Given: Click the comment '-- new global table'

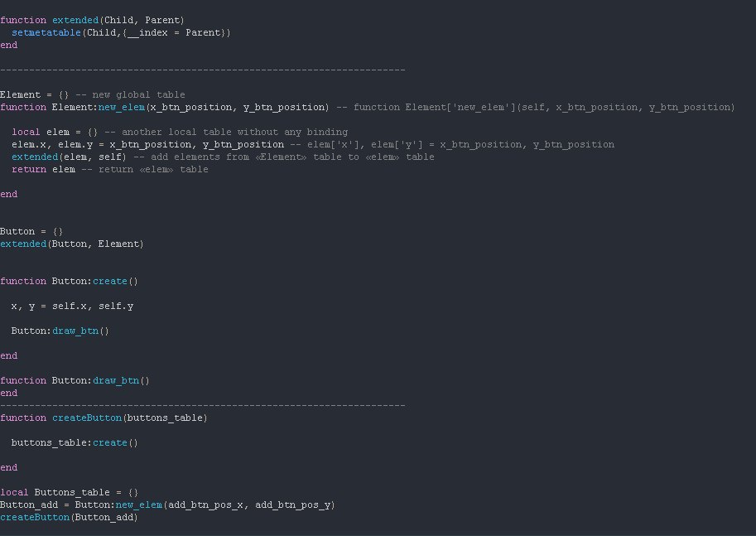Looking at the screenshot, I should [x=130, y=94].
